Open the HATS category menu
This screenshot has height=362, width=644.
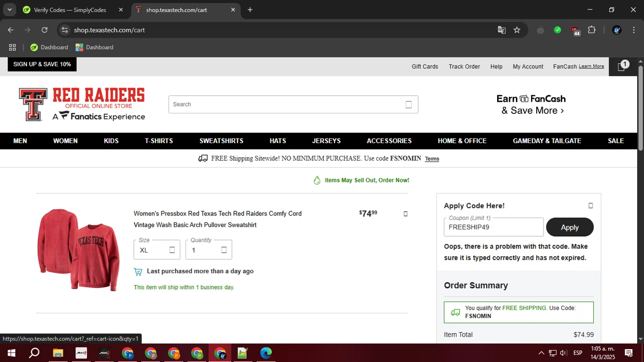[x=278, y=141]
